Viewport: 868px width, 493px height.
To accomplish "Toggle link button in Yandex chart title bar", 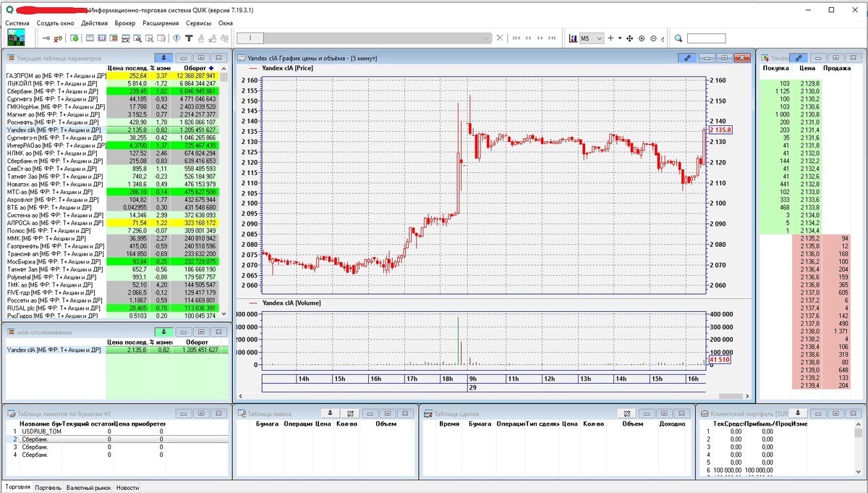I will (688, 58).
